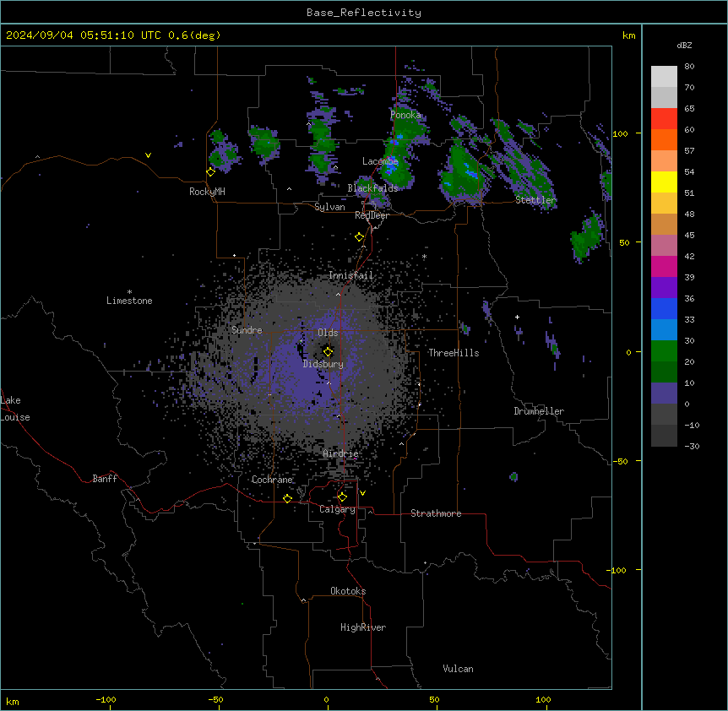Viewport: 728px width, 711px height.
Task: Click the red 65 dBZ legend swatch
Action: click(664, 119)
